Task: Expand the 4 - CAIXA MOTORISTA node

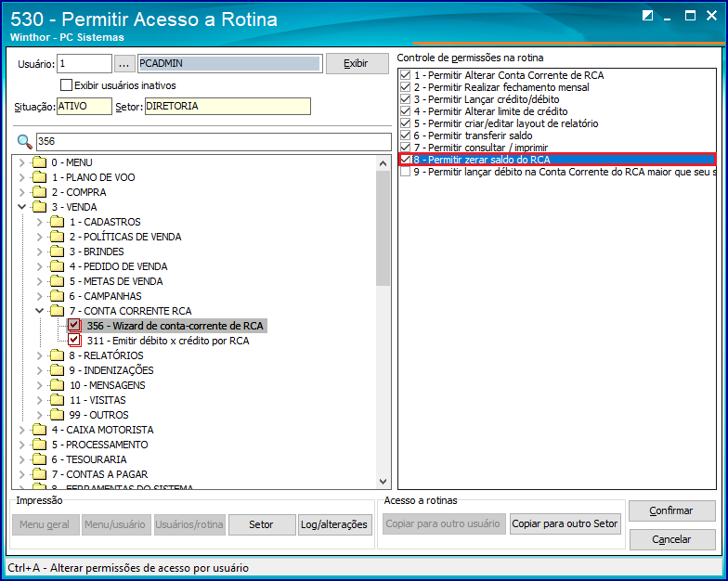Action: [x=21, y=430]
